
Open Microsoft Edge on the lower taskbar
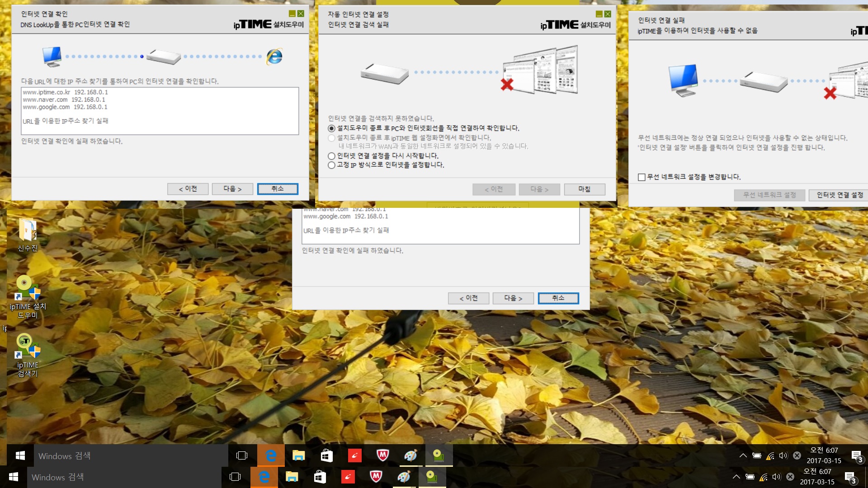[x=264, y=477]
